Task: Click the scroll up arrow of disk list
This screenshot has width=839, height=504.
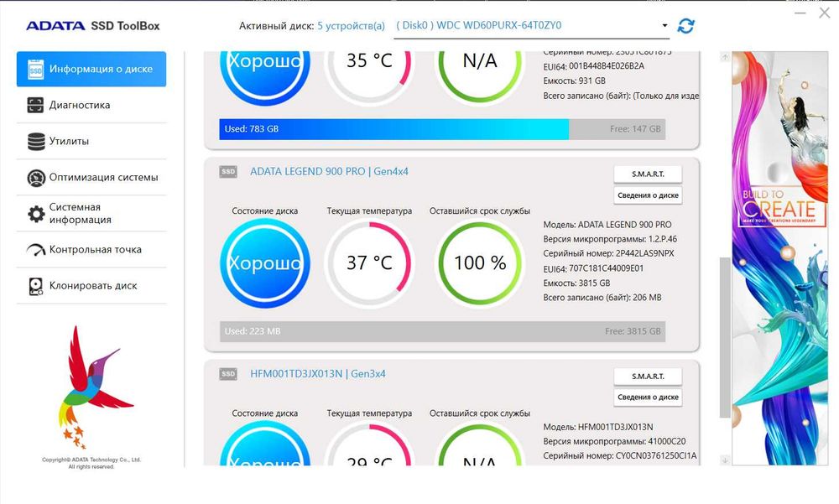Action: coord(725,57)
